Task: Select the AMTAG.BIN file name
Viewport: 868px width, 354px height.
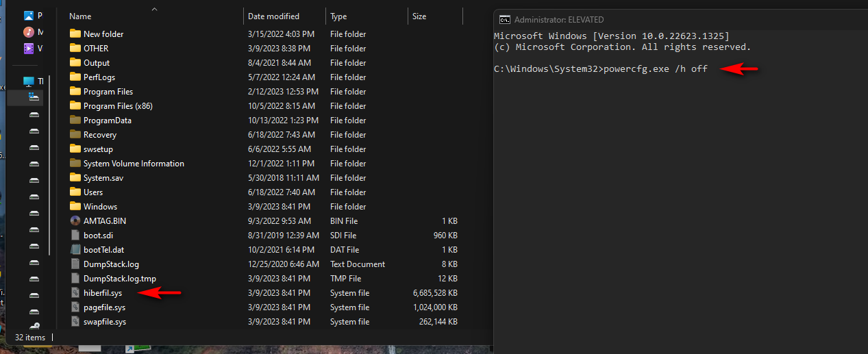Action: pyautogui.click(x=105, y=220)
